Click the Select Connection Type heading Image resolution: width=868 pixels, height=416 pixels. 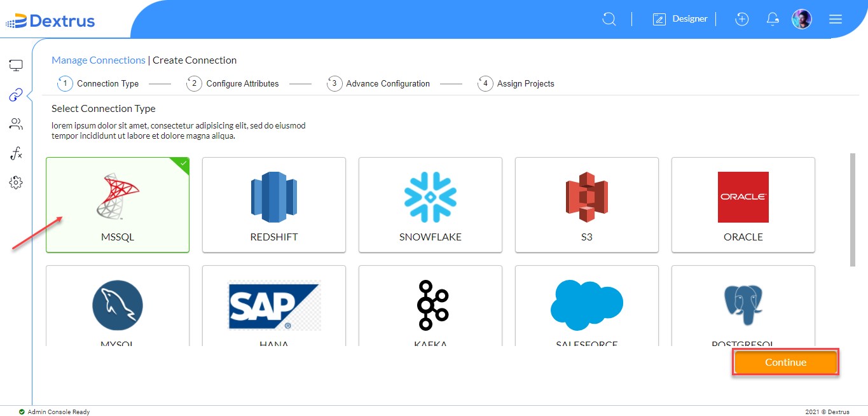pyautogui.click(x=104, y=109)
